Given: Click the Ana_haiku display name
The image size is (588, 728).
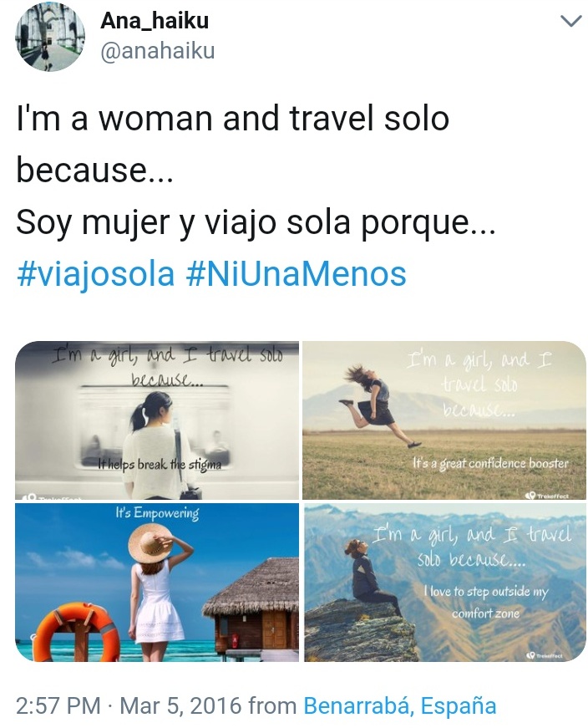Looking at the screenshot, I should tap(155, 21).
